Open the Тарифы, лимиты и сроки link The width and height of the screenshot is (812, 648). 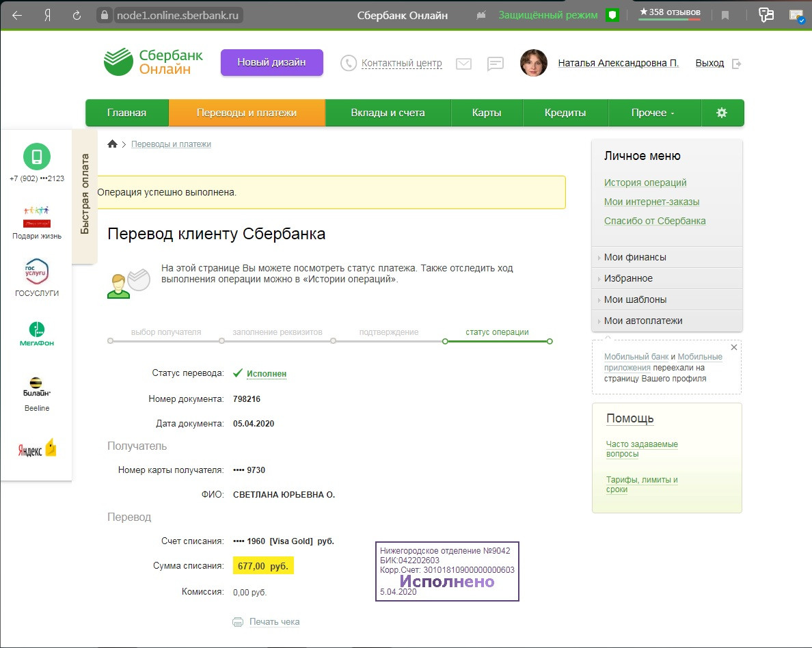coord(642,485)
